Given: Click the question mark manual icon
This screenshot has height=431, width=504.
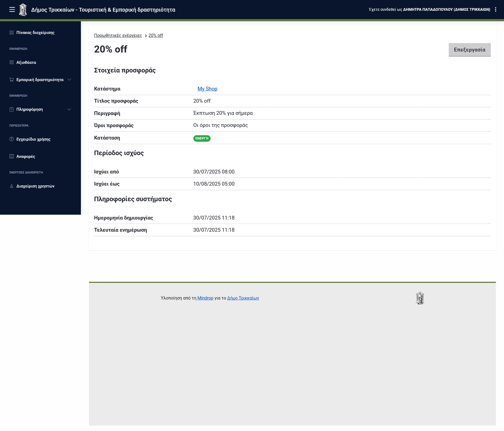Looking at the screenshot, I should [x=12, y=139].
